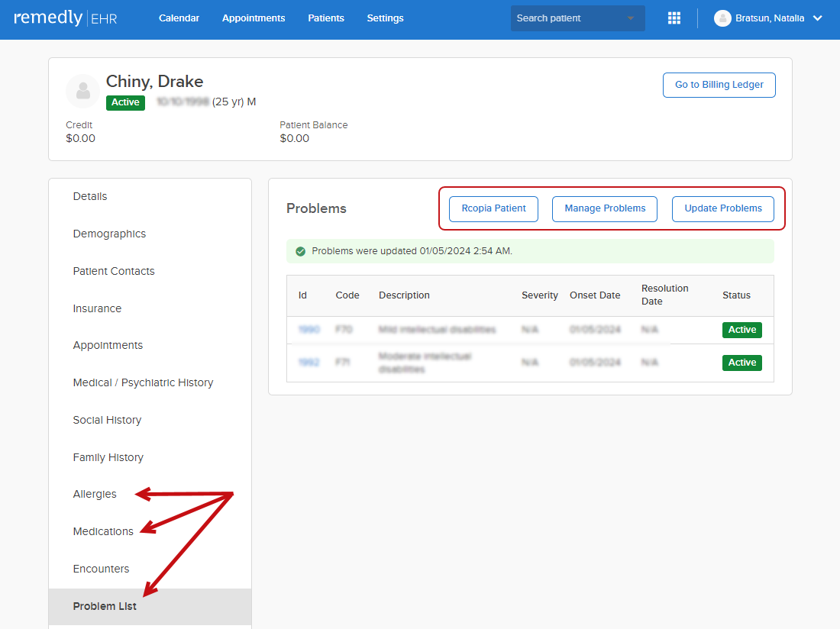Click the Credit $0.00 value
The height and width of the screenshot is (629, 840).
[x=80, y=139]
